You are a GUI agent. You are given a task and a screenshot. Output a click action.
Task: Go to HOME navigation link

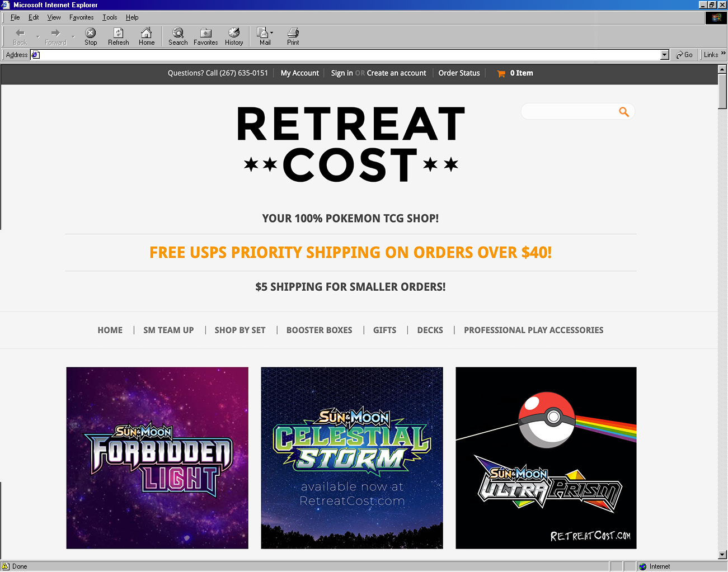pyautogui.click(x=110, y=330)
